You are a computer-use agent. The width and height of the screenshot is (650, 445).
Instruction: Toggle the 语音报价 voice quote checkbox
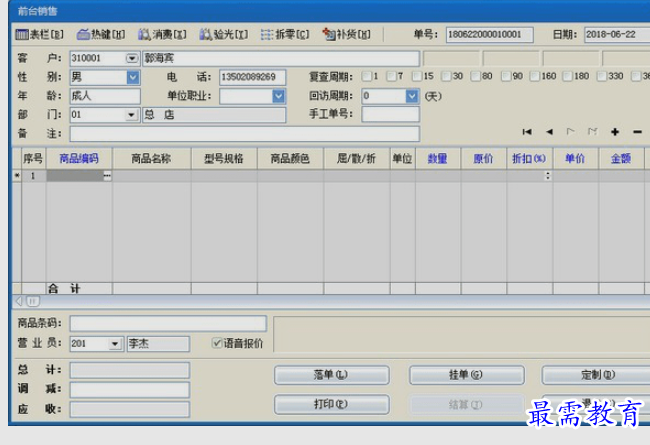pyautogui.click(x=217, y=343)
